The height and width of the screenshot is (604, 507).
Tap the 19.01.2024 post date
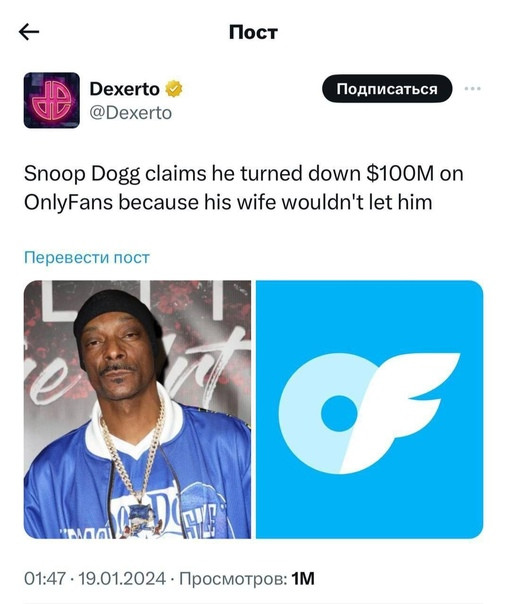(x=122, y=579)
